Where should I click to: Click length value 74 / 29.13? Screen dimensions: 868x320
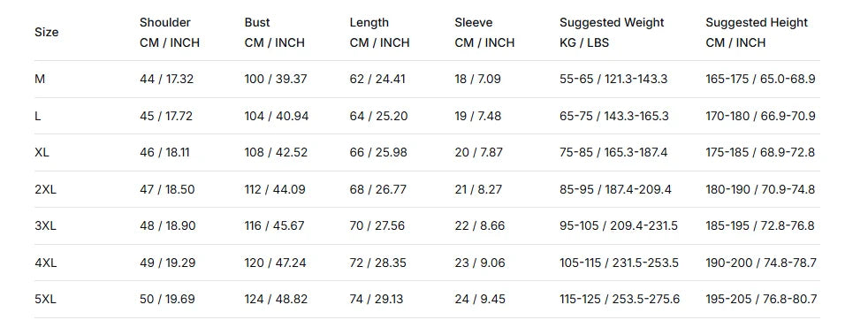(377, 300)
